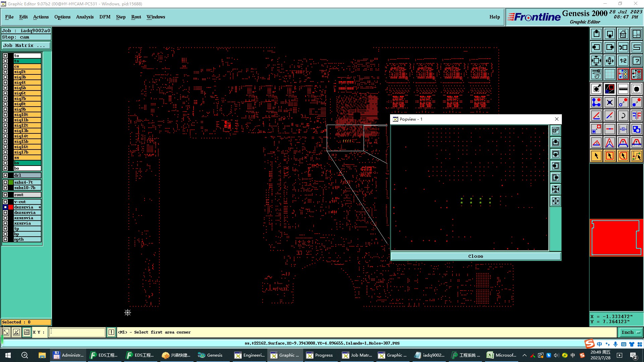Click red color swatch of dxzszvia layer
The image size is (644, 362).
[x=11, y=207]
